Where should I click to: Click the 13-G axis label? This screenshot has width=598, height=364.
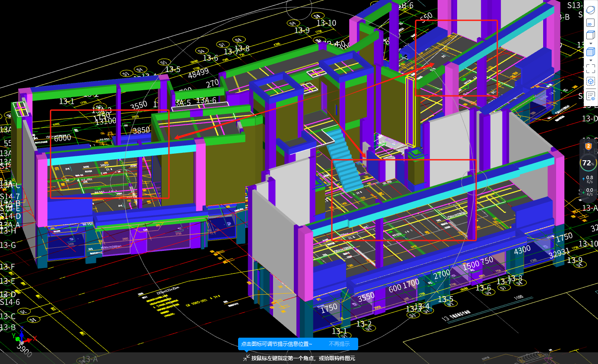point(8,245)
